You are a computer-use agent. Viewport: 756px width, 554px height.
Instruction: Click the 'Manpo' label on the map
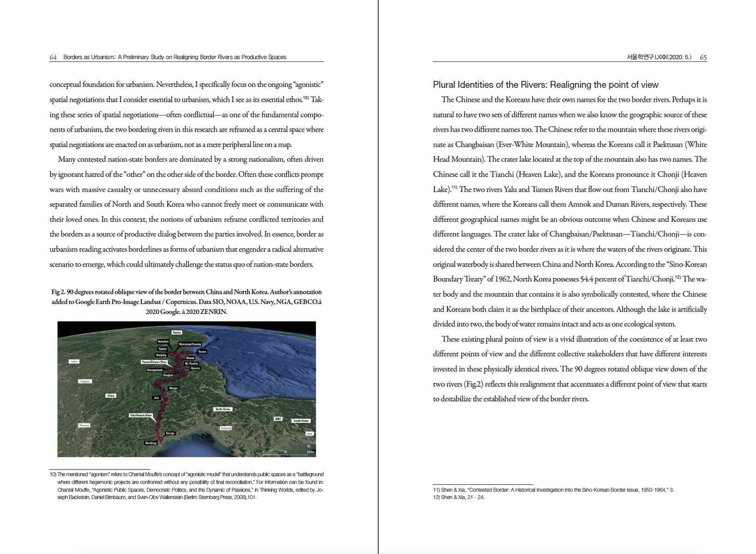(x=173, y=388)
